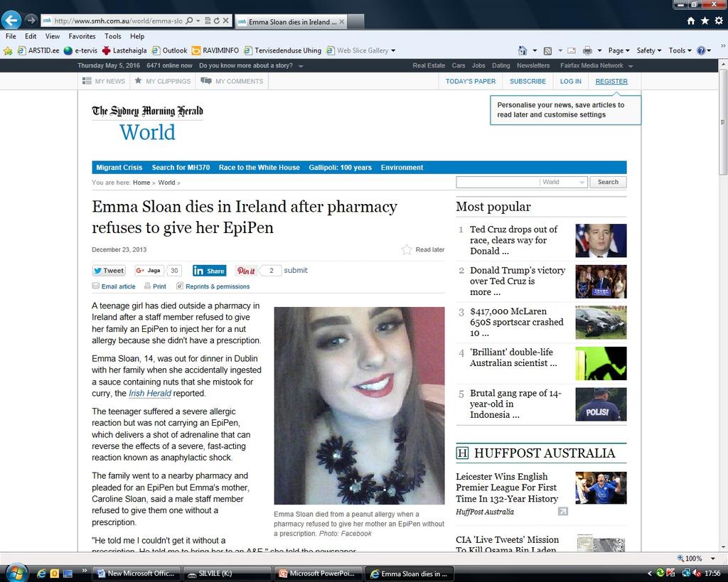Click the MY CLIPPINGS tab

click(163, 81)
